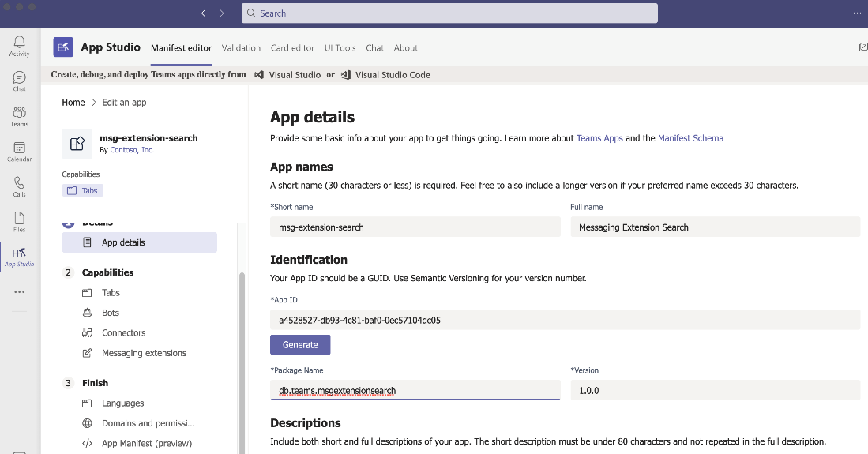This screenshot has height=454, width=868.
Task: Click Visual Studio Code text link
Action: click(x=393, y=75)
